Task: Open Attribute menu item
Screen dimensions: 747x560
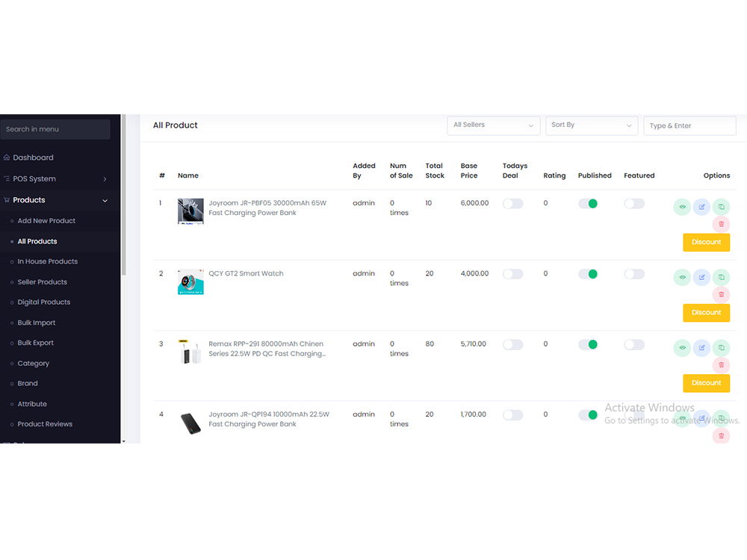Action: 32,404
